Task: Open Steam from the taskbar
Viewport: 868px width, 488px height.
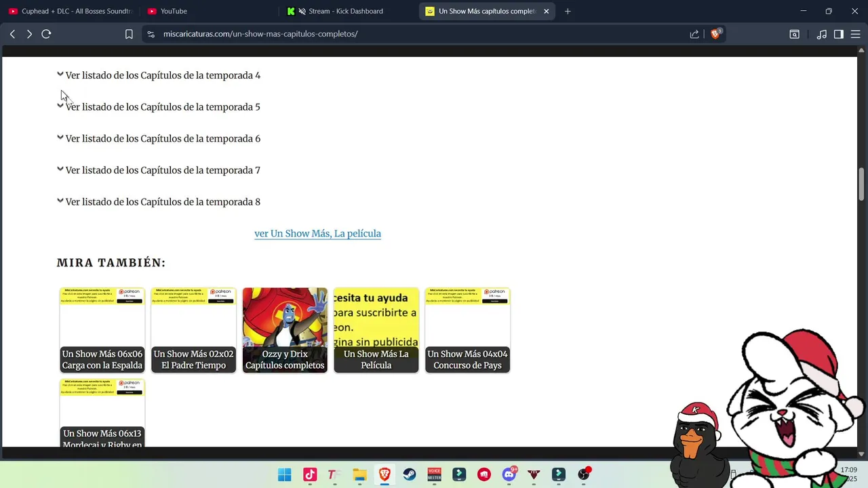Action: pyautogui.click(x=410, y=474)
